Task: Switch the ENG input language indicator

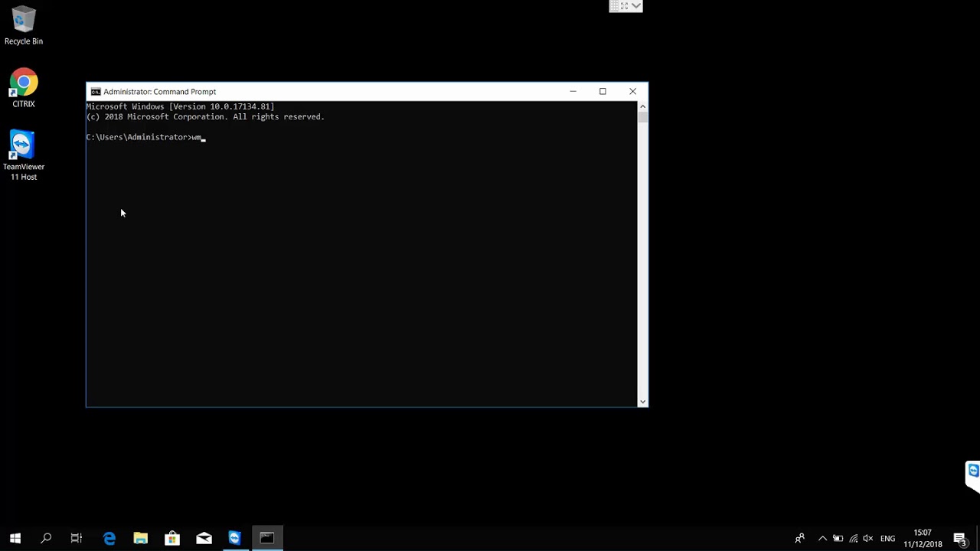Action: 887,539
